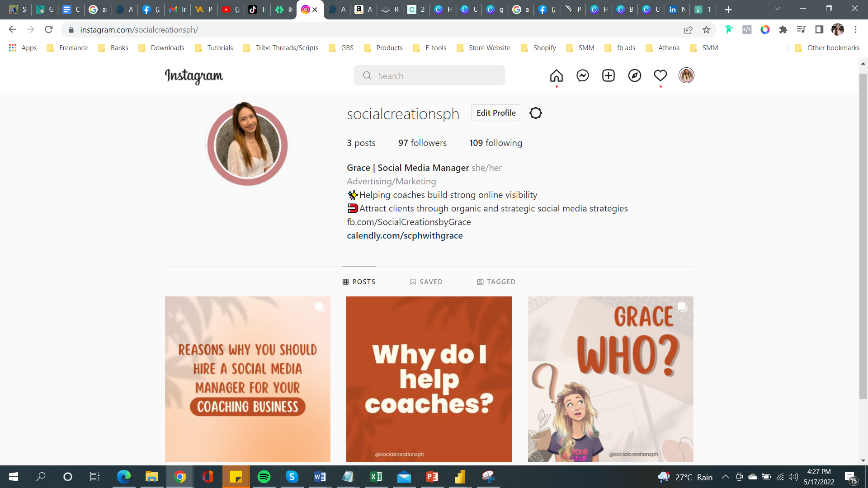The image size is (868, 488).
Task: Toggle Chrome side panel icon
Action: (x=819, y=30)
